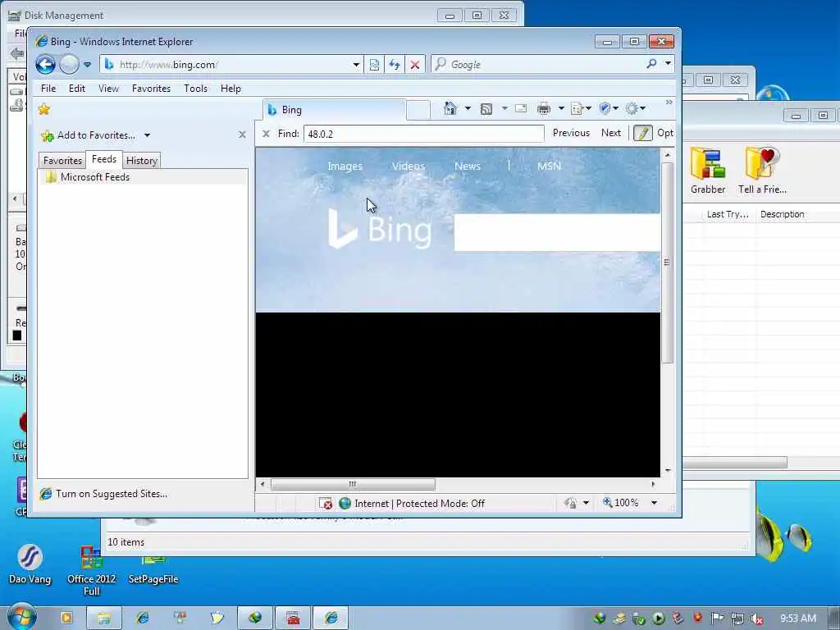Viewport: 840px width, 630px height.
Task: Open Office 2012 Full desktop shortcut
Action: tap(92, 571)
